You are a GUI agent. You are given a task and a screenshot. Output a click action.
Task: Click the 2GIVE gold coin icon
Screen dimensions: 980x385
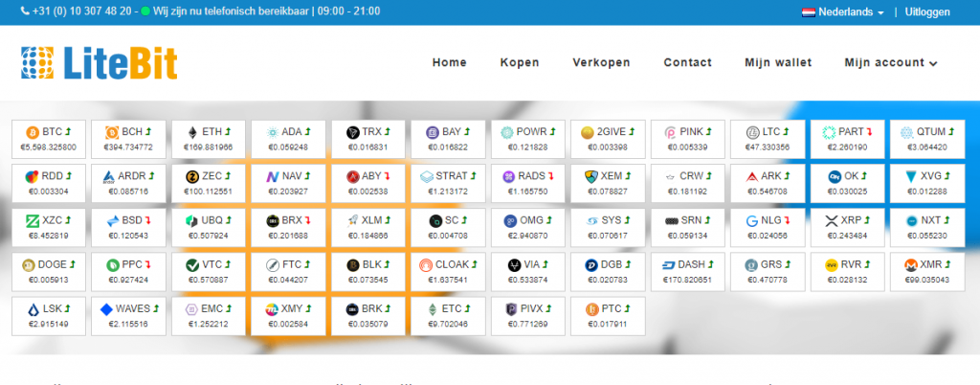tap(587, 132)
